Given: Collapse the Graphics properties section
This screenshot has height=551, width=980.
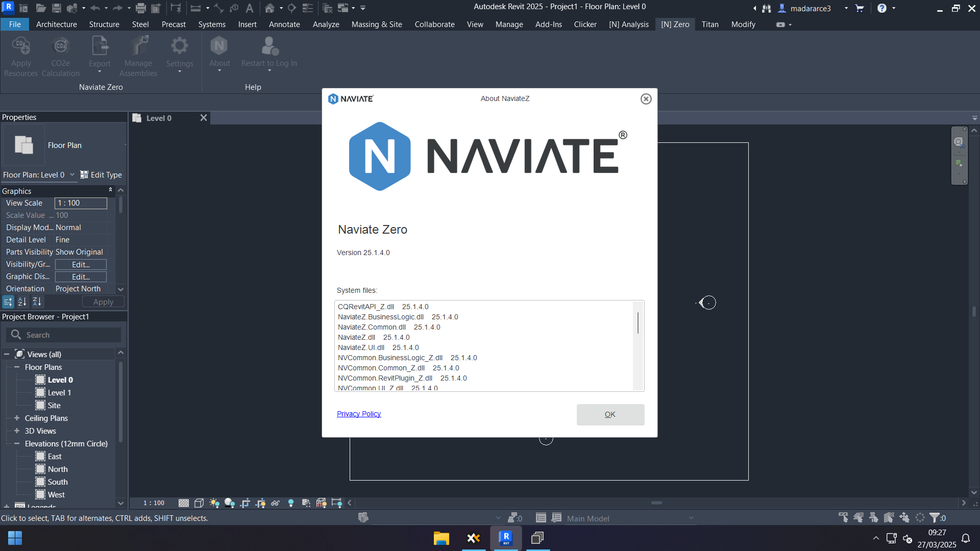Looking at the screenshot, I should [x=110, y=190].
